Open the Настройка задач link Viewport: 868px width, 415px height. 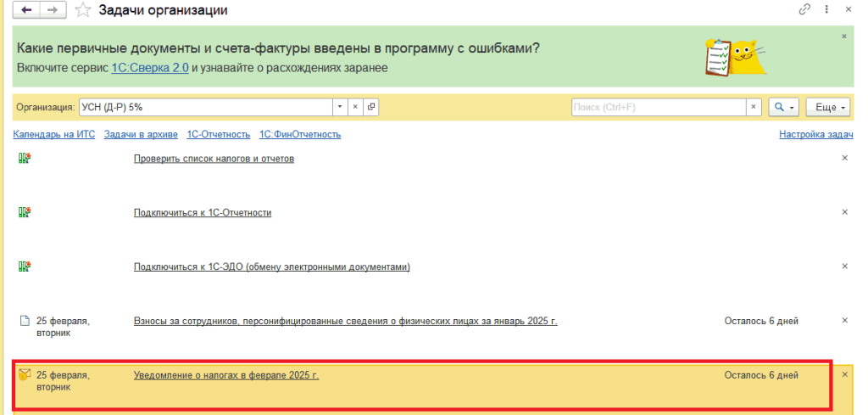click(816, 135)
